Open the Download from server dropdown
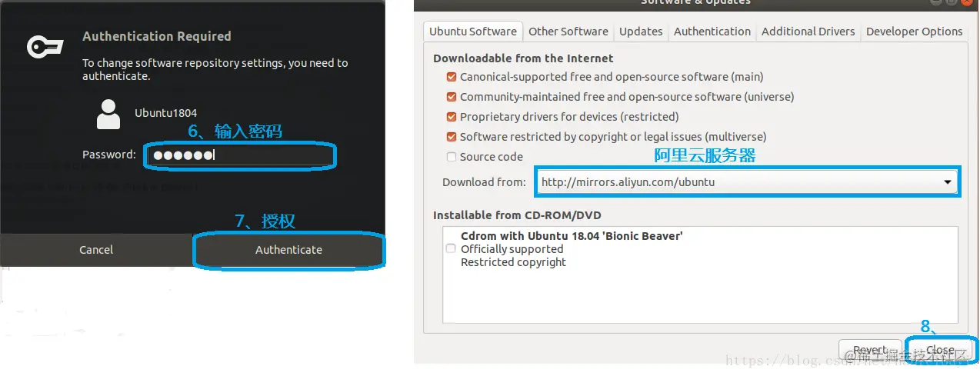Viewport: 980px width, 376px height. coord(746,182)
